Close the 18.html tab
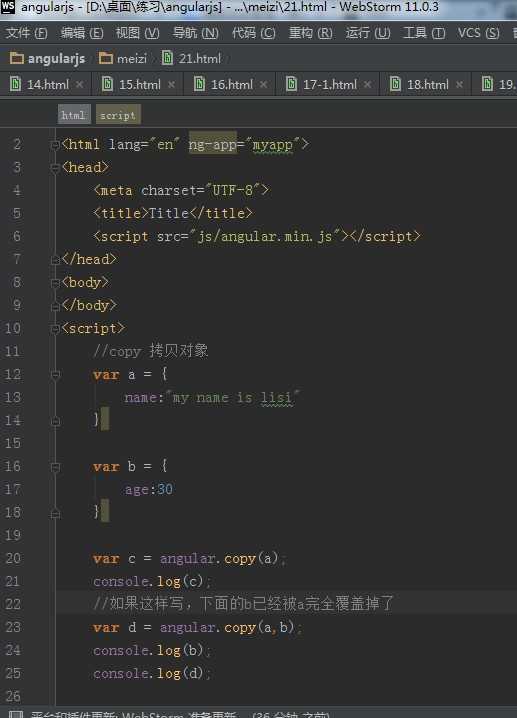The image size is (517, 718). click(x=459, y=85)
